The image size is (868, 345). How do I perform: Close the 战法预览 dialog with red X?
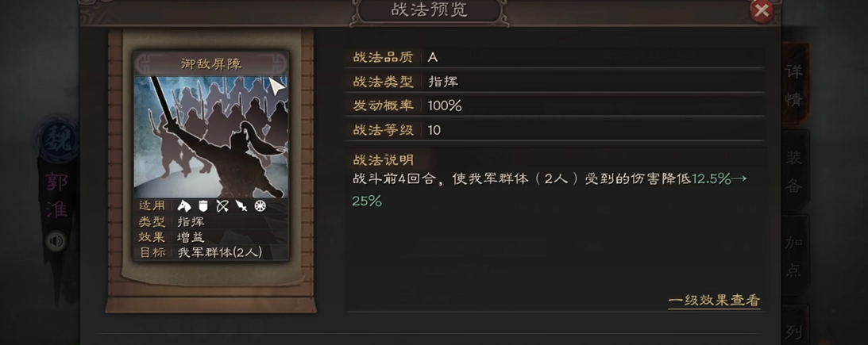(x=762, y=10)
